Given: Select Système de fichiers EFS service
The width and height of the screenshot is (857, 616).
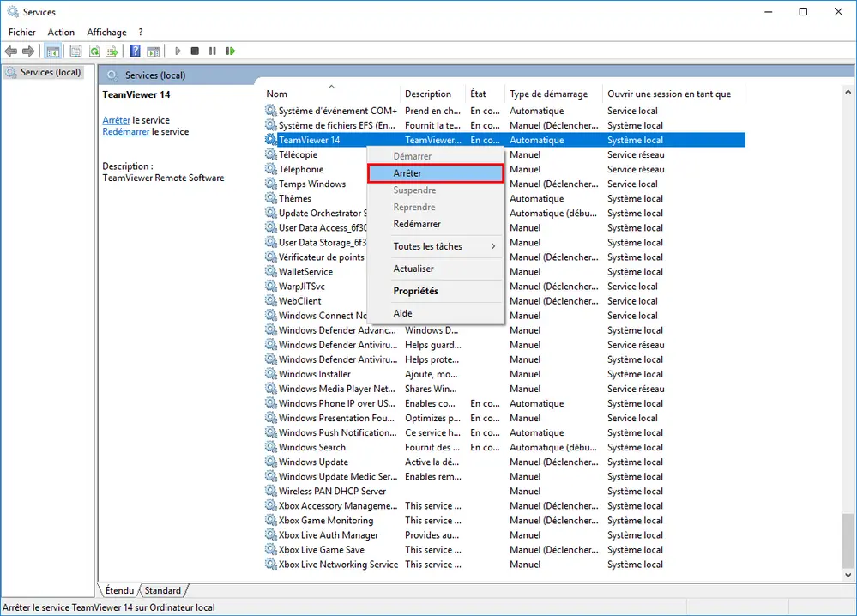Looking at the screenshot, I should (504, 125).
